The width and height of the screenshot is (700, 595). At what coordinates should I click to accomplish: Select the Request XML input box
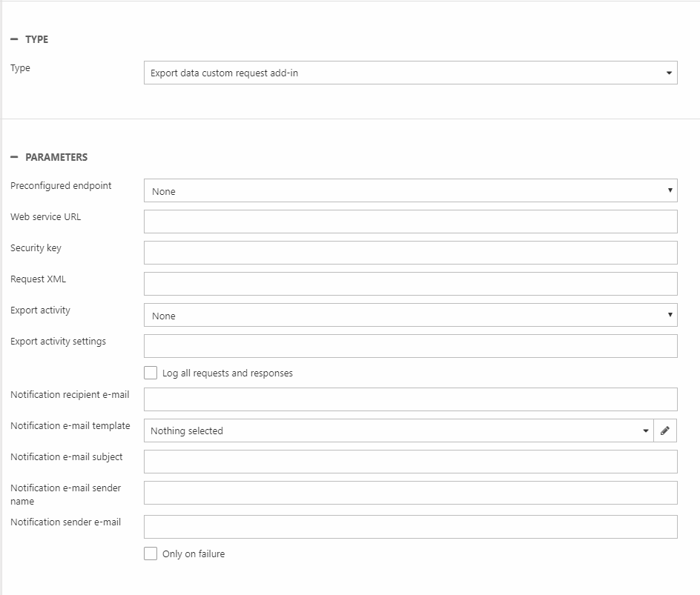pos(410,284)
